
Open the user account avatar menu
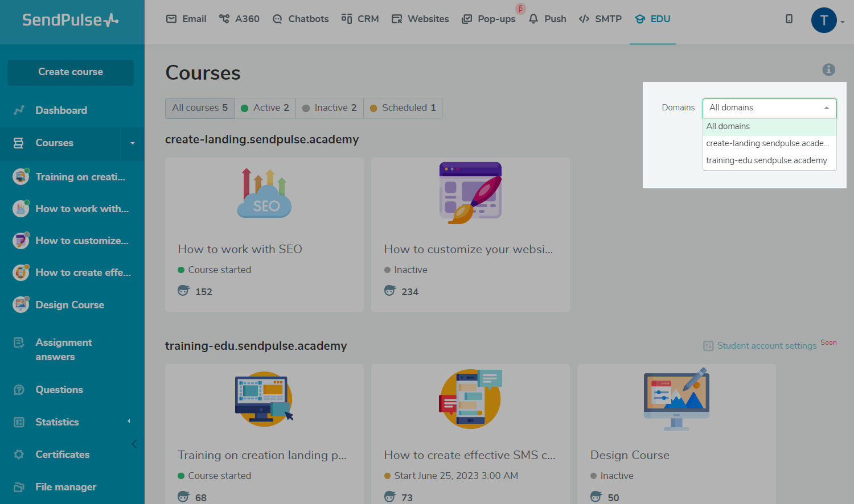point(824,20)
